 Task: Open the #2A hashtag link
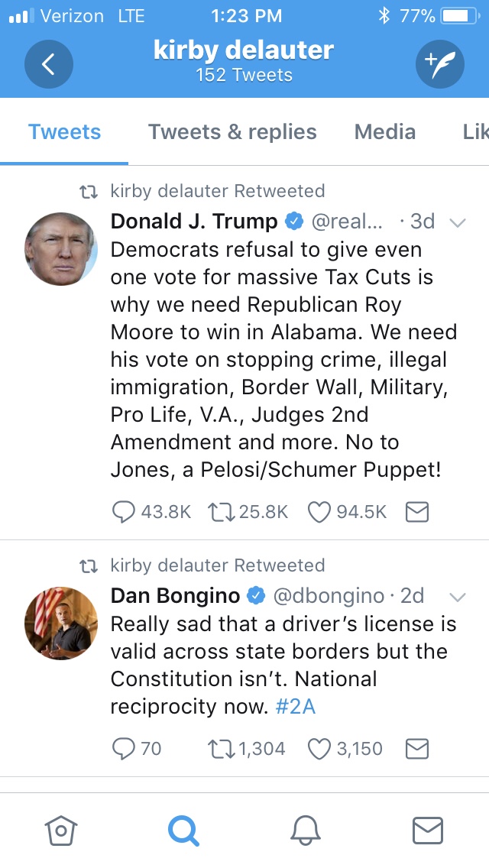click(295, 707)
